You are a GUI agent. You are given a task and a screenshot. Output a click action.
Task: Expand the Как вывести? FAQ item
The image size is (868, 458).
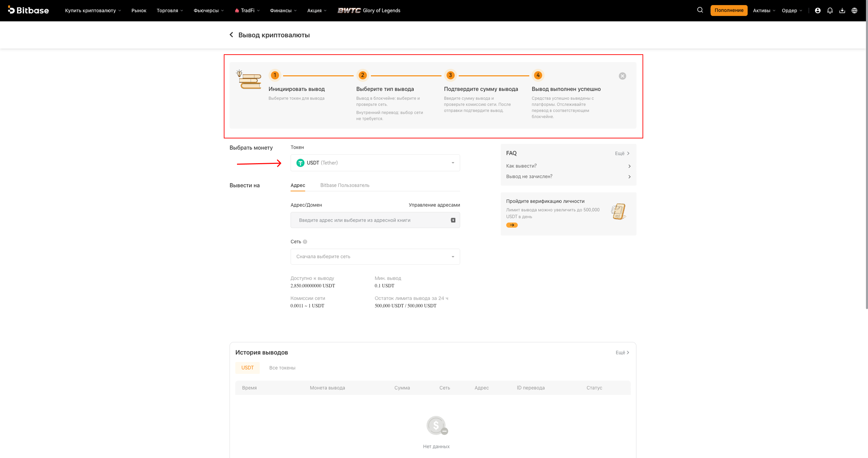[568, 166]
